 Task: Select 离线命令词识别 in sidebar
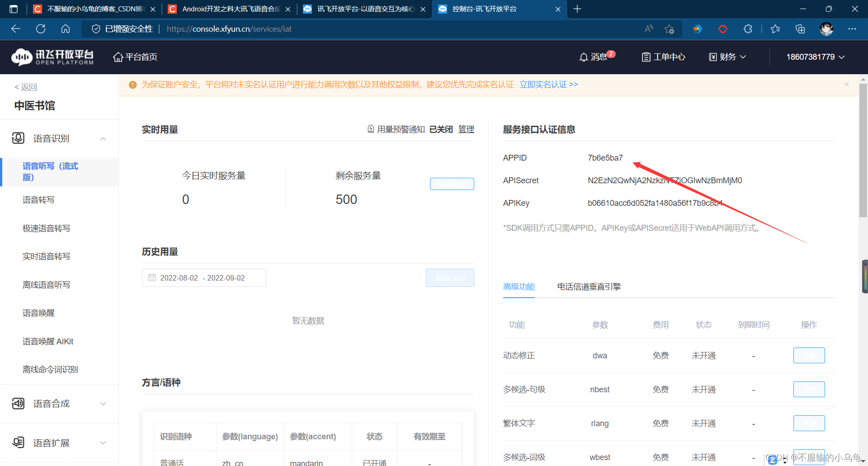tap(50, 370)
